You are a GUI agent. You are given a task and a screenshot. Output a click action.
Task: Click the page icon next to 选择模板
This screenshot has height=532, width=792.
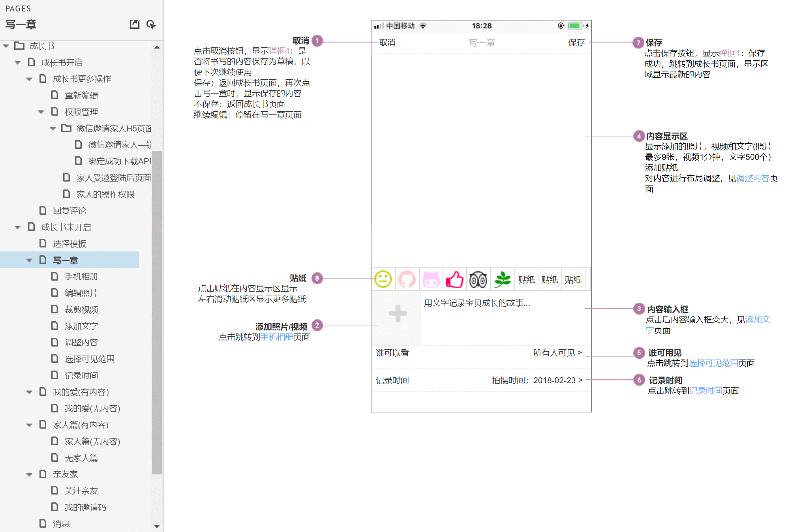[x=43, y=244]
